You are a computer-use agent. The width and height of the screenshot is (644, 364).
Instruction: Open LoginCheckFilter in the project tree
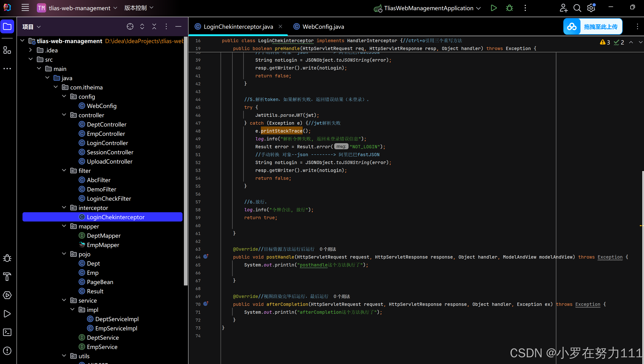click(x=109, y=199)
